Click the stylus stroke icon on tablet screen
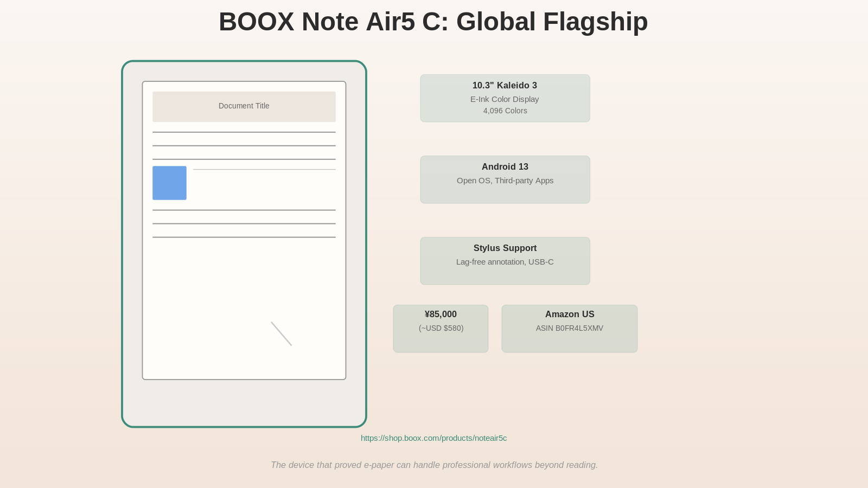Screen dimensions: 868x488 point(282,333)
